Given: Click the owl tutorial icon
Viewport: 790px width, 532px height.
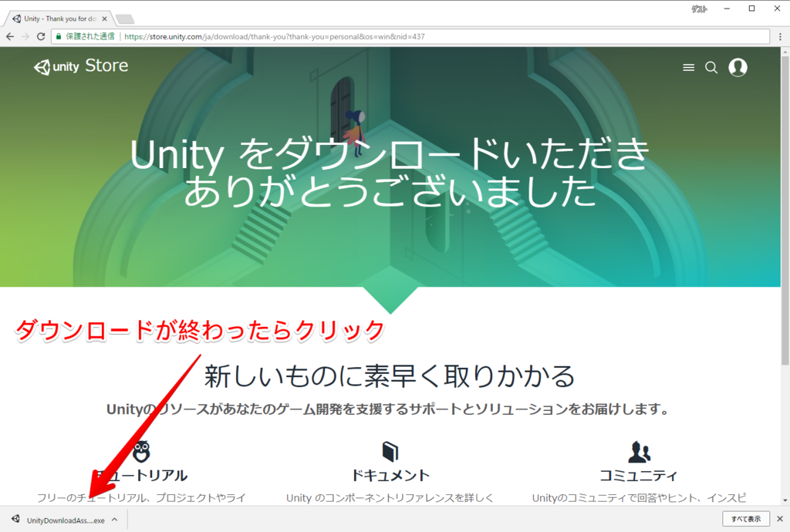Looking at the screenshot, I should click(x=142, y=452).
